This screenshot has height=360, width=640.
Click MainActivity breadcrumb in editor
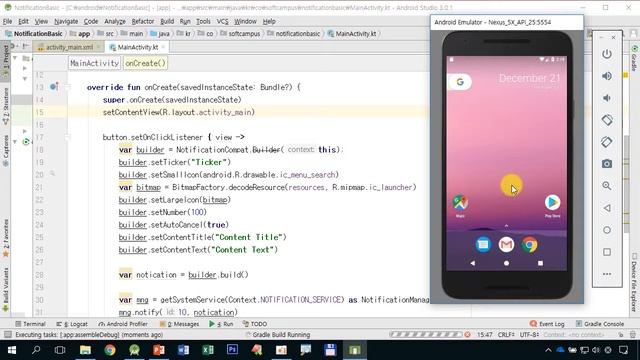coord(94,63)
